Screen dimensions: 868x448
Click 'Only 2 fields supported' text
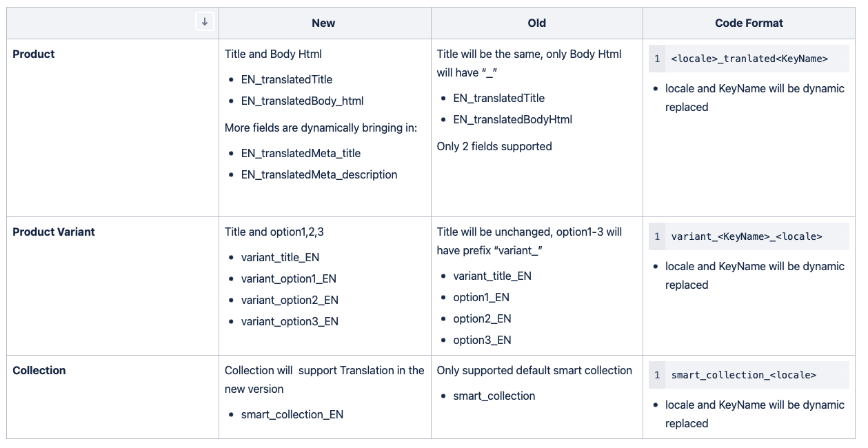click(494, 146)
